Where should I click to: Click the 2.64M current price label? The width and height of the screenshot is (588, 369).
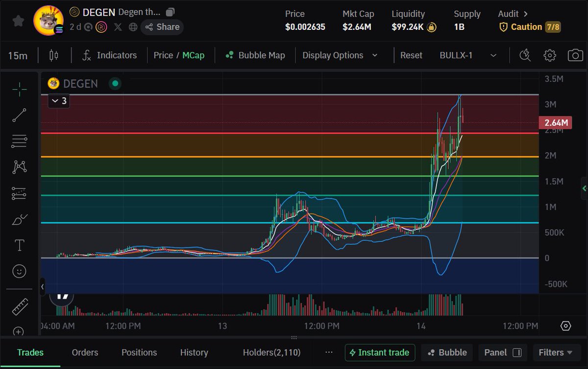[556, 123]
